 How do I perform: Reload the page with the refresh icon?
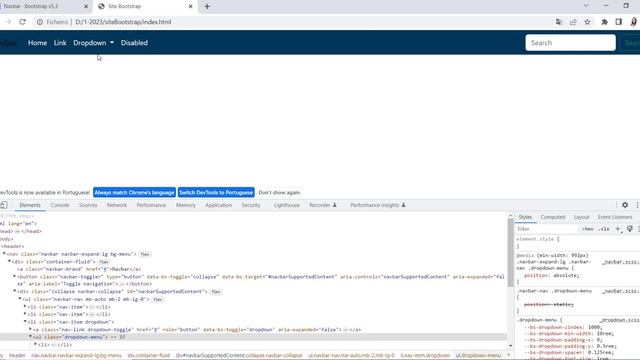pos(22,22)
